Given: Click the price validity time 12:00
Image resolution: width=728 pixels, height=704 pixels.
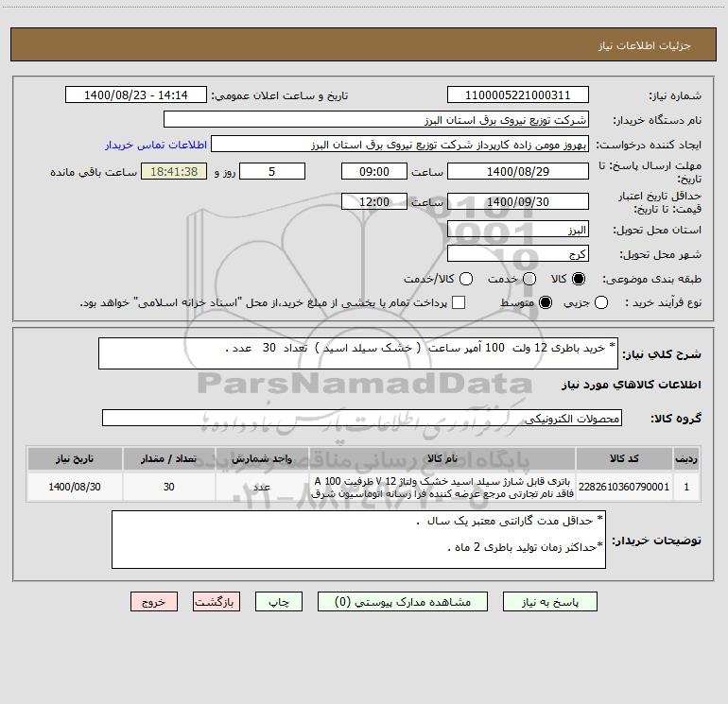Looking at the screenshot, I should pyautogui.click(x=374, y=201).
